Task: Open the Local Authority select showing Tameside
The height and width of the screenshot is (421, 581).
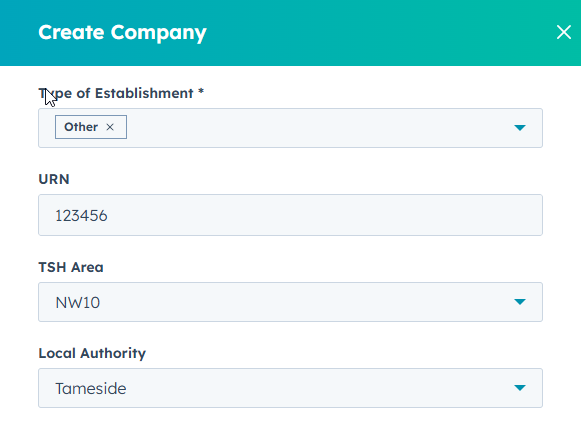Action: (290, 388)
